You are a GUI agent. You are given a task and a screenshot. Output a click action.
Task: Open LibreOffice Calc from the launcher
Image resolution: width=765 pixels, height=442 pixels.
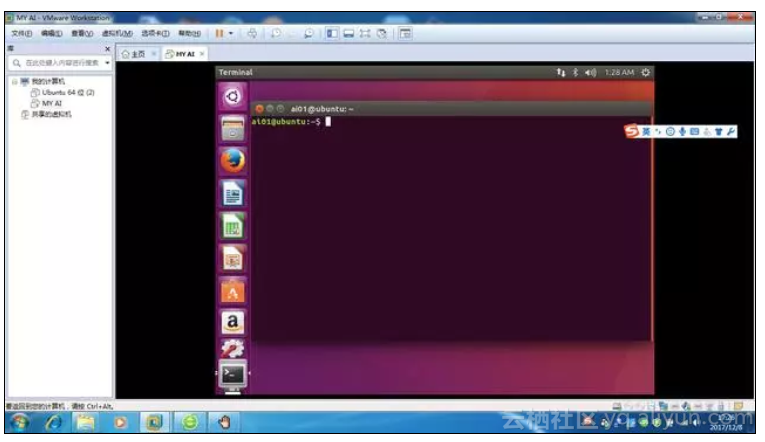[233, 226]
